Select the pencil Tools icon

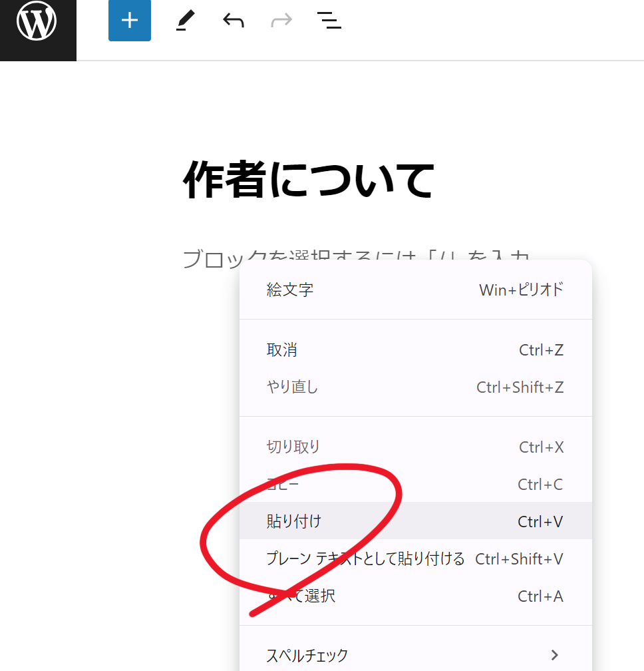[186, 21]
